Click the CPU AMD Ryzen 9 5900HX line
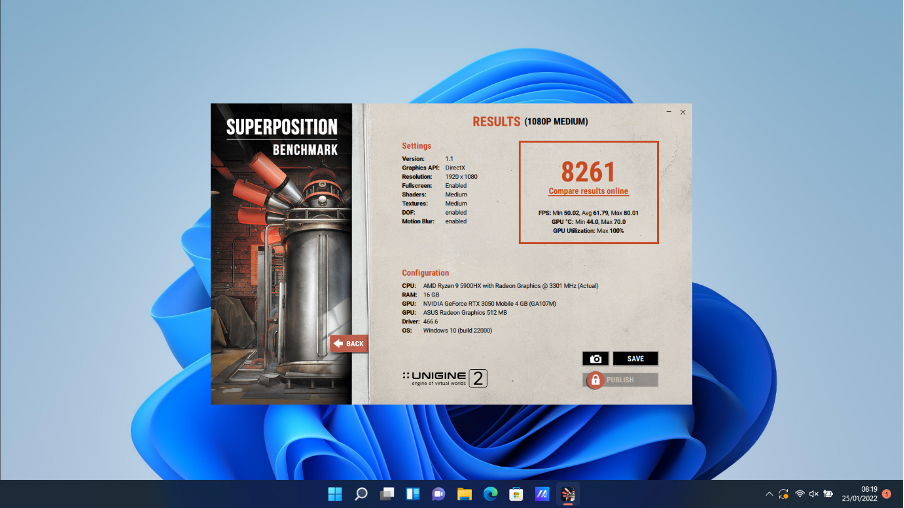The width and height of the screenshot is (904, 508). pos(500,285)
